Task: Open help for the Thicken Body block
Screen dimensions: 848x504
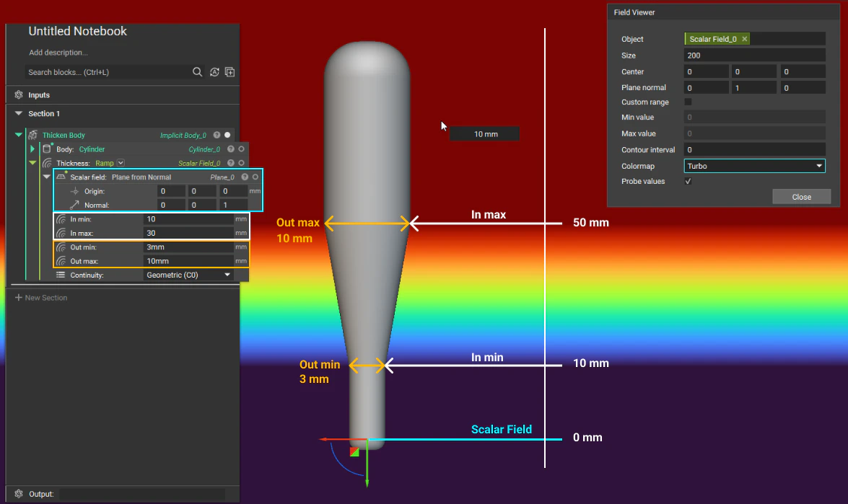Action: point(217,135)
